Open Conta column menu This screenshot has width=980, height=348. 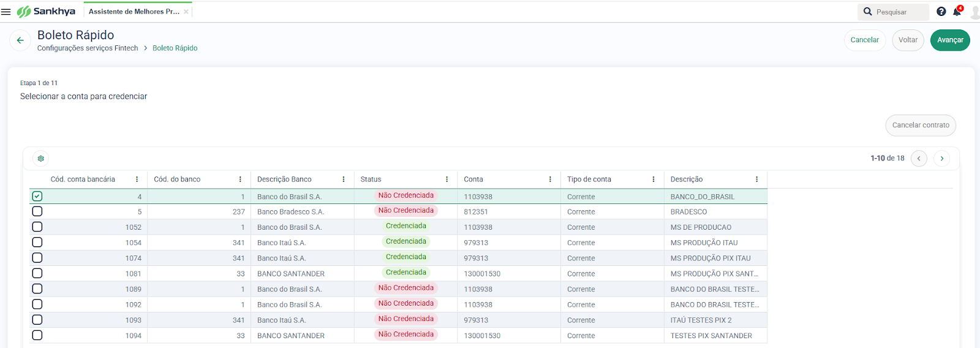(550, 180)
